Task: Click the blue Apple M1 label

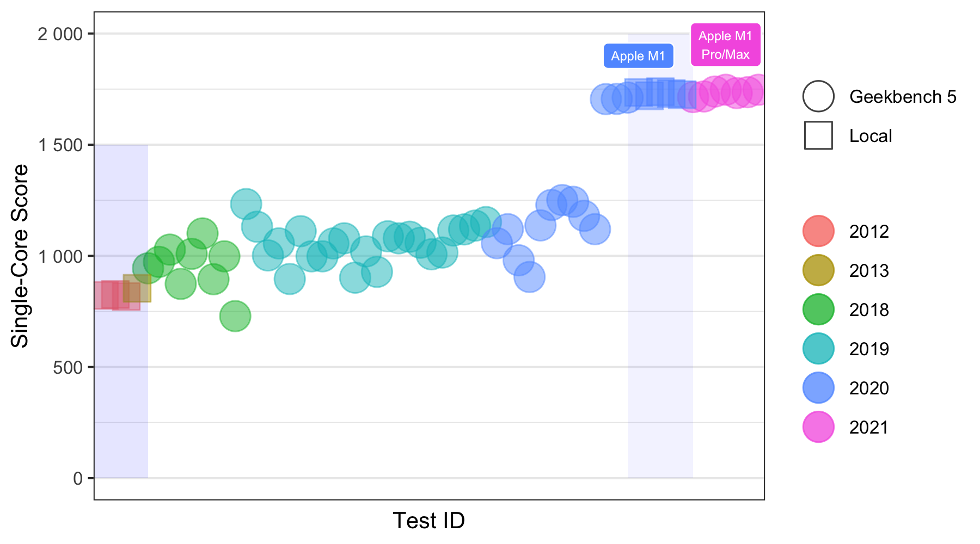Action: coord(638,56)
